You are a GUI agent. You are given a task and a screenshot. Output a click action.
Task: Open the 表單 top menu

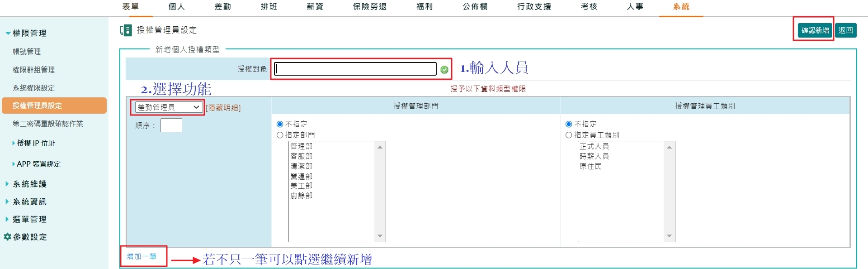click(131, 6)
